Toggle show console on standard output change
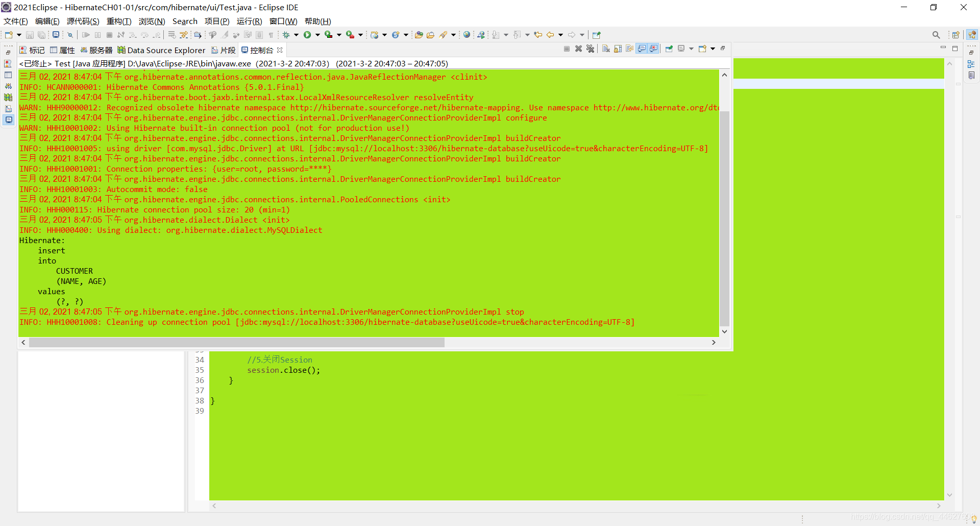This screenshot has height=526, width=980. coord(642,49)
